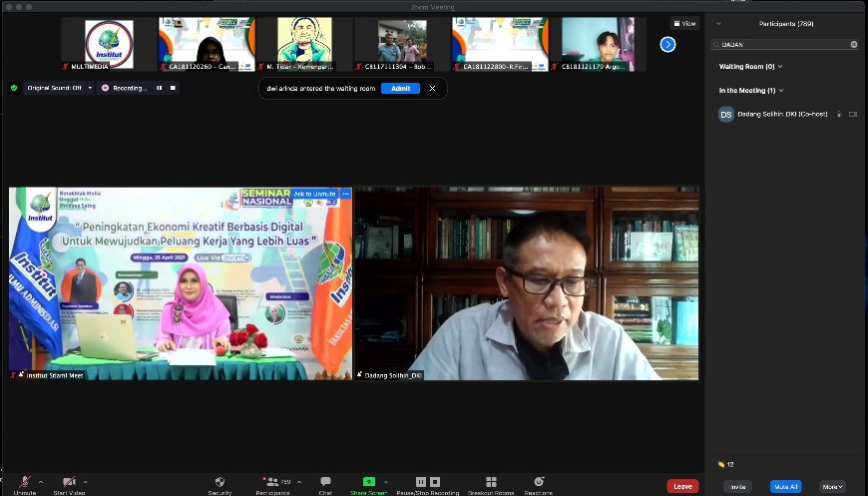The image size is (868, 496).
Task: Click the muted mic icon on MULTIMEDIA thumbnail
Action: click(65, 67)
